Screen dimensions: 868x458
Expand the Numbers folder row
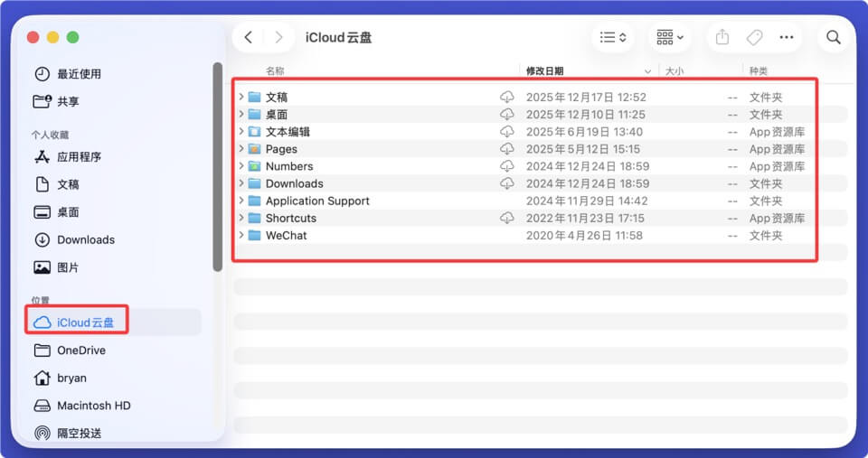click(x=241, y=166)
